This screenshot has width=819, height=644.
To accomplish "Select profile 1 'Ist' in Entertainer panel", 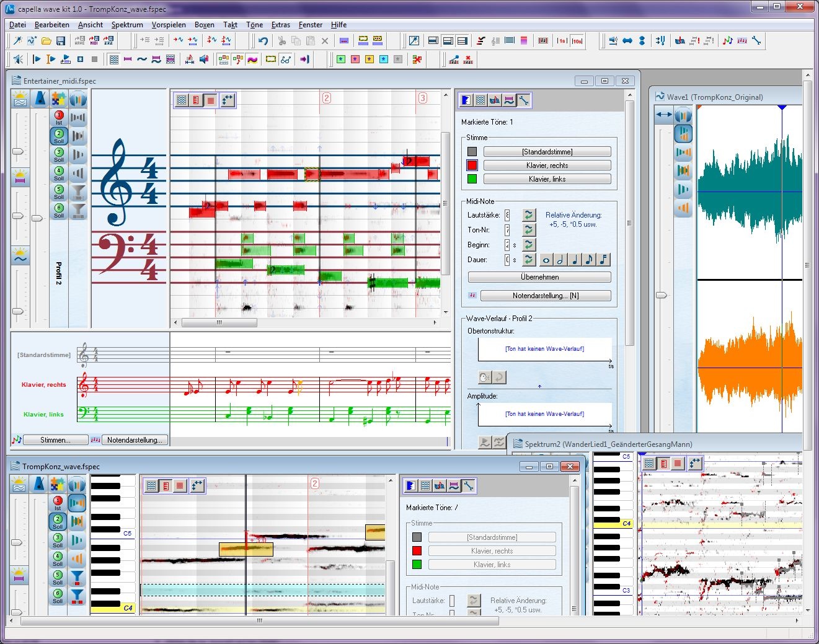I will [x=59, y=118].
